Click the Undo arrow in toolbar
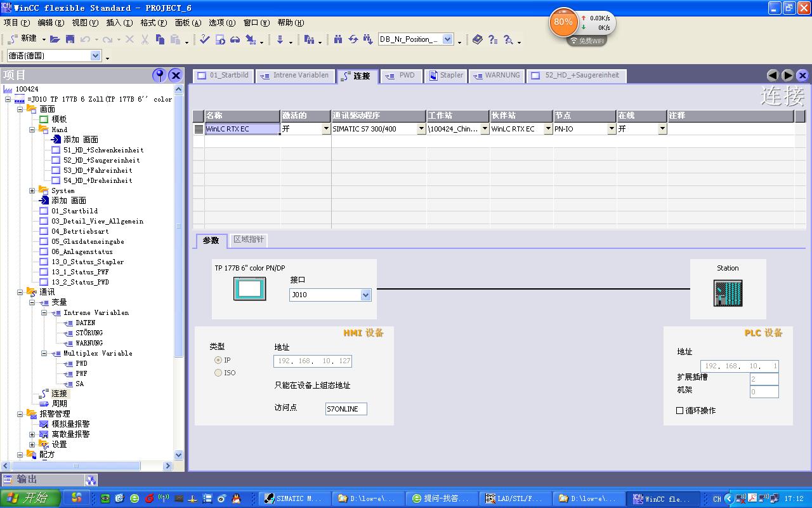Image resolution: width=812 pixels, height=508 pixels. [x=85, y=39]
